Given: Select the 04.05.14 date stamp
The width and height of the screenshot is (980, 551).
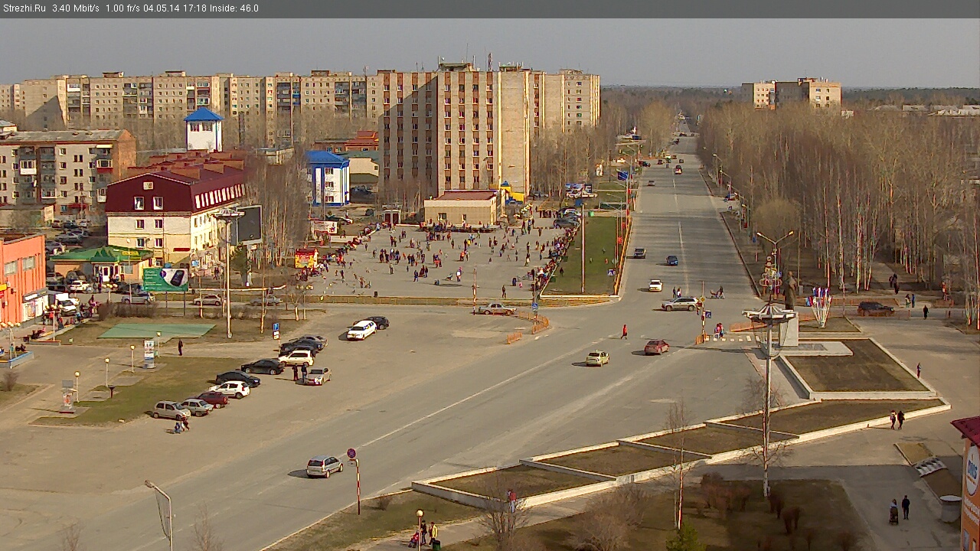Looking at the screenshot, I should [162, 8].
